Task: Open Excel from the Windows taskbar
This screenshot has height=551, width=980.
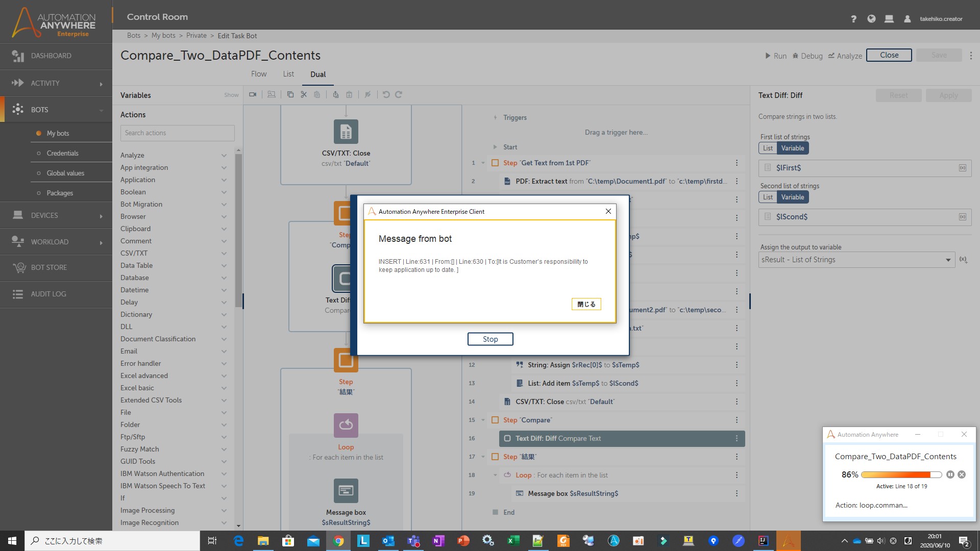Action: click(x=513, y=541)
